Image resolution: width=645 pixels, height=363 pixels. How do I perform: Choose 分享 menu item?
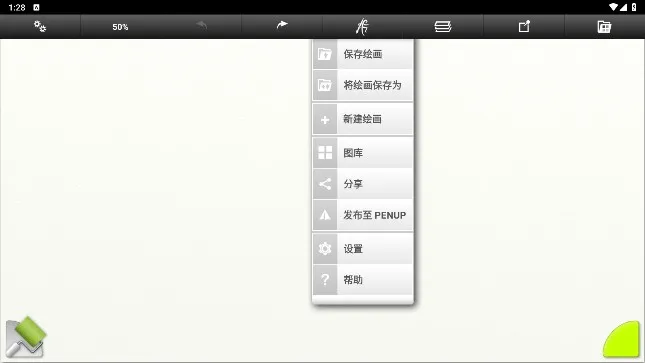point(362,184)
